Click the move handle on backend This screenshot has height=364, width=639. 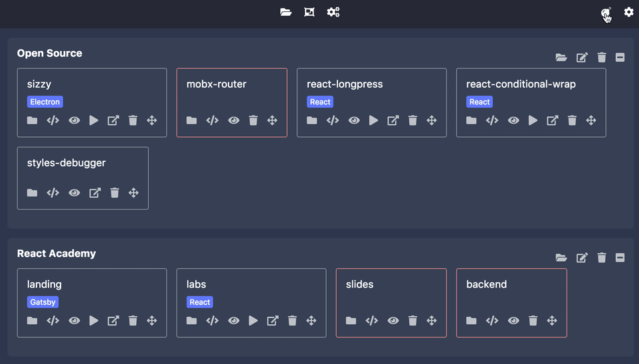pos(552,321)
